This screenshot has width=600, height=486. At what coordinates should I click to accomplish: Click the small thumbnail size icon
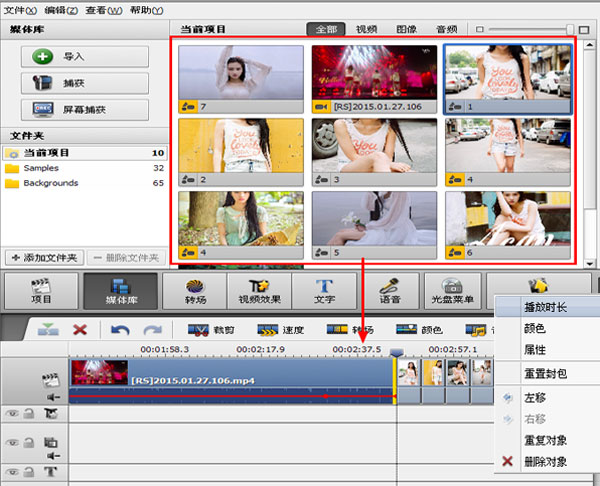[x=479, y=29]
